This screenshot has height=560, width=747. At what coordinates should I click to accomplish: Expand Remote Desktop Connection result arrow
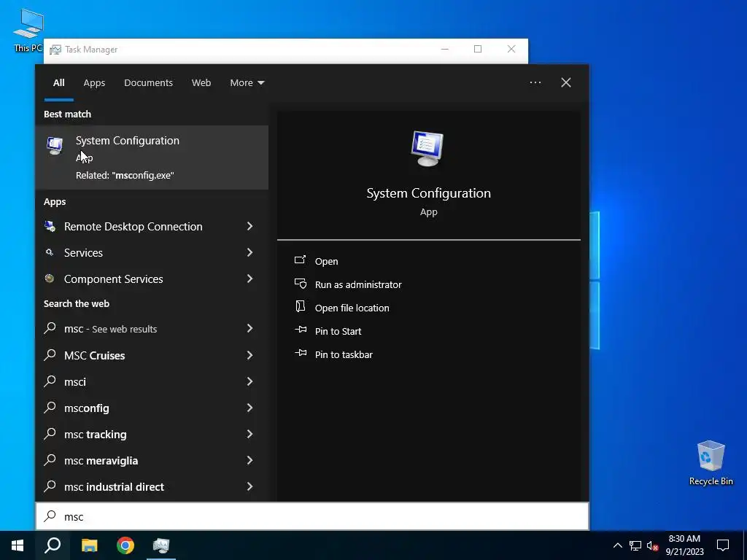pyautogui.click(x=249, y=226)
